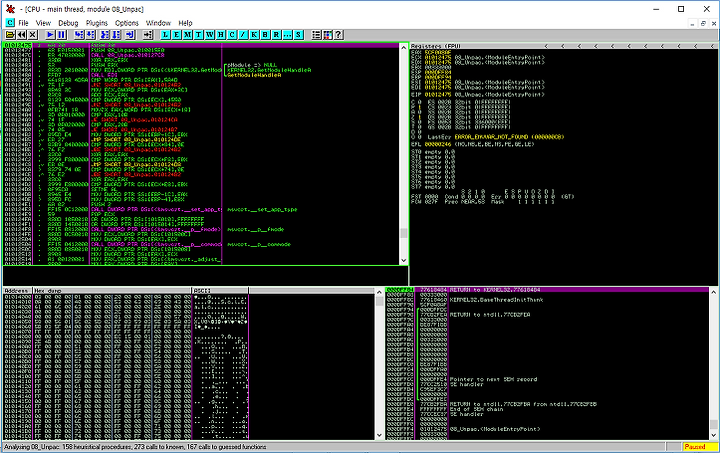Viewport: 720px width, 453px height.
Task: Click the ASCII column header in dump pane
Action: click(220, 291)
